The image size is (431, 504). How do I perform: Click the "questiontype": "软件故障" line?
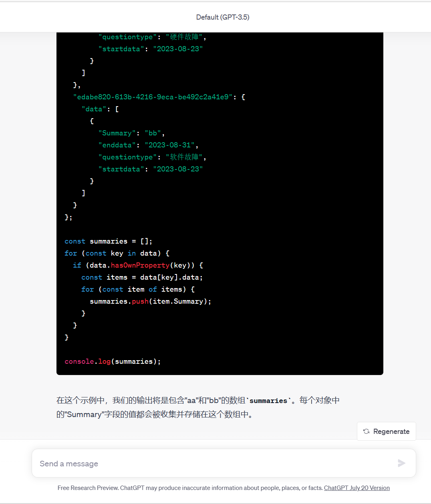[152, 157]
